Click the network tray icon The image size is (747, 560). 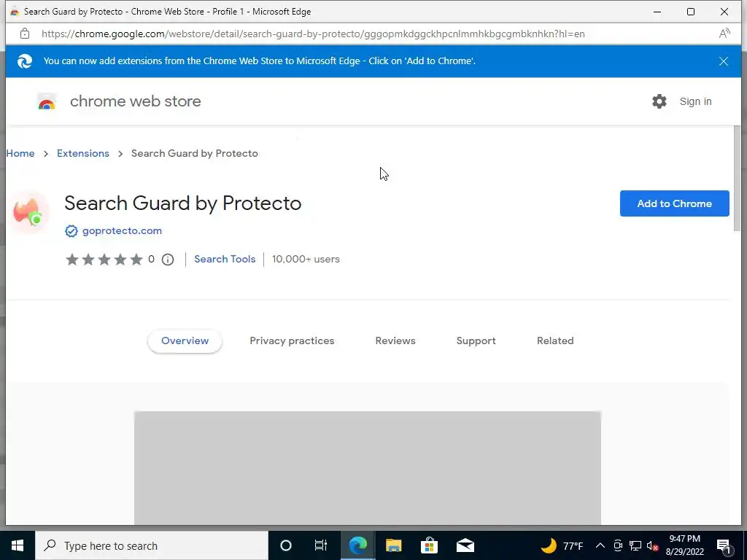(x=635, y=545)
